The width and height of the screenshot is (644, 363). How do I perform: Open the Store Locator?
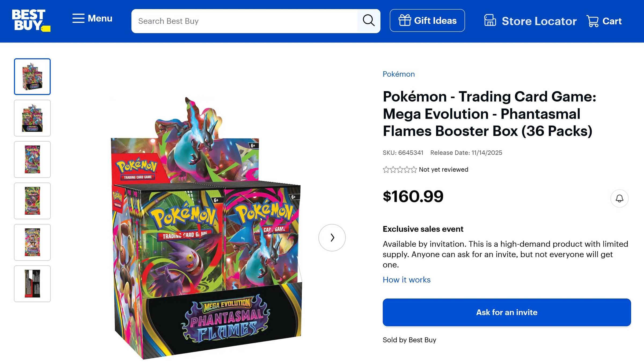[530, 21]
